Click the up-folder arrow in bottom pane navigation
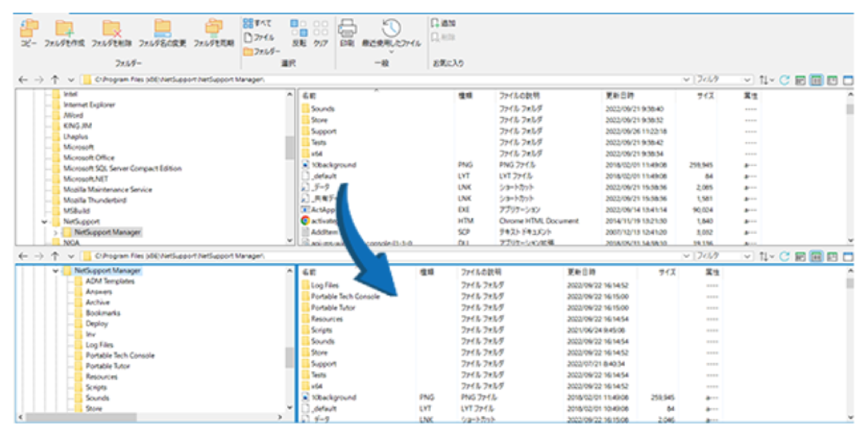The height and width of the screenshot is (433, 868). tap(55, 256)
